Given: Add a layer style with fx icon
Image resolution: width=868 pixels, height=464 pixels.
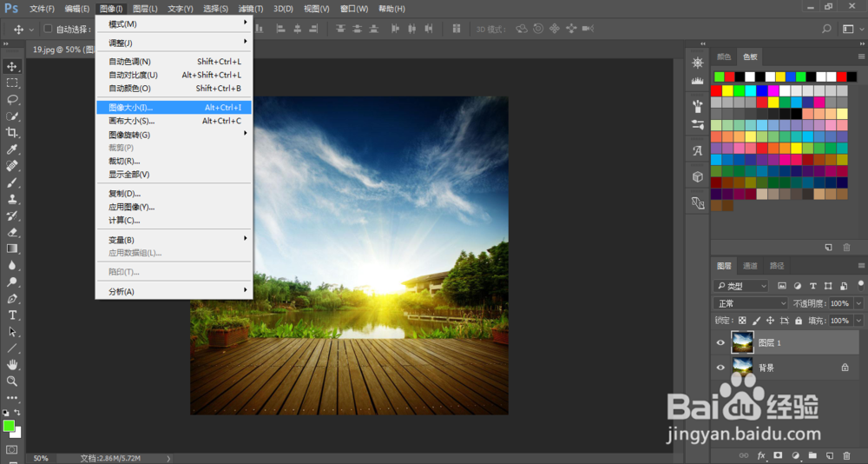Looking at the screenshot, I should pyautogui.click(x=761, y=455).
